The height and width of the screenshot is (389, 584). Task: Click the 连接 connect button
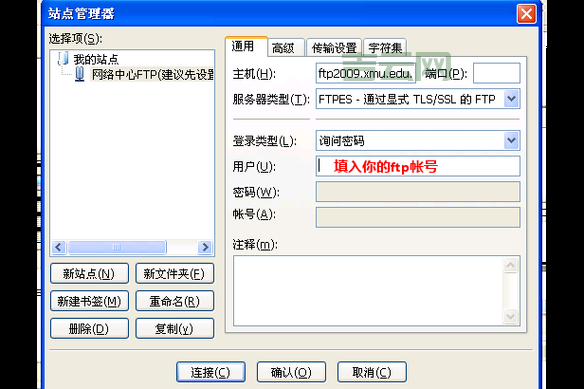211,372
